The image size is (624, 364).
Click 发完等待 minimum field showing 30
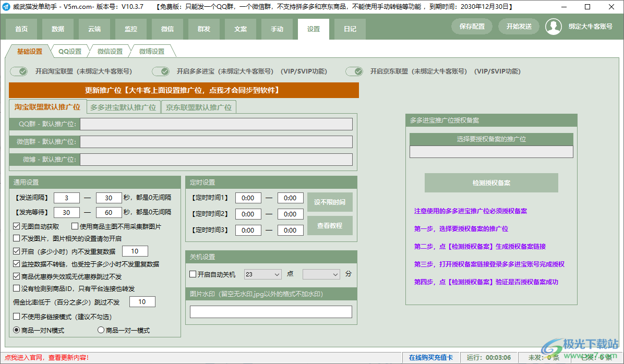pyautogui.click(x=66, y=212)
